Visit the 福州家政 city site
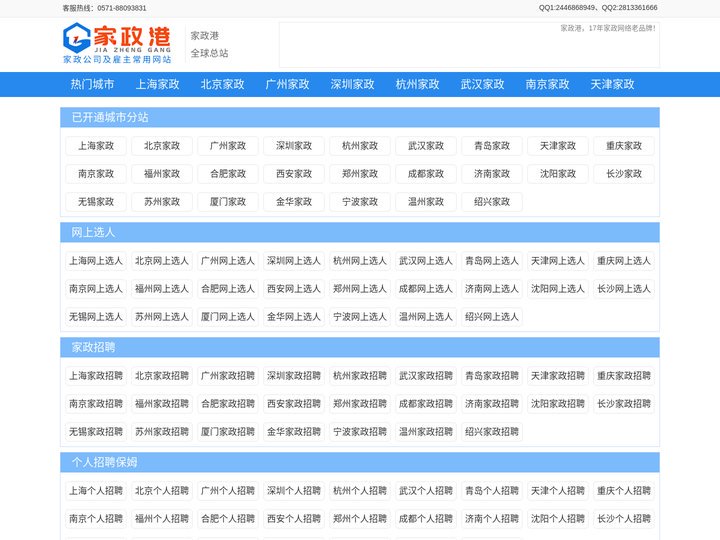720x540 pixels. (x=162, y=174)
